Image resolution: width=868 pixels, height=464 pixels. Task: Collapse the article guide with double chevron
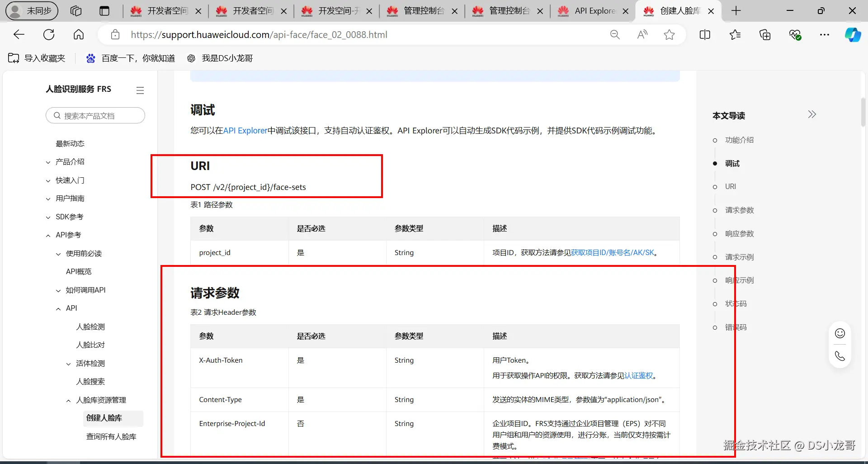click(x=812, y=114)
